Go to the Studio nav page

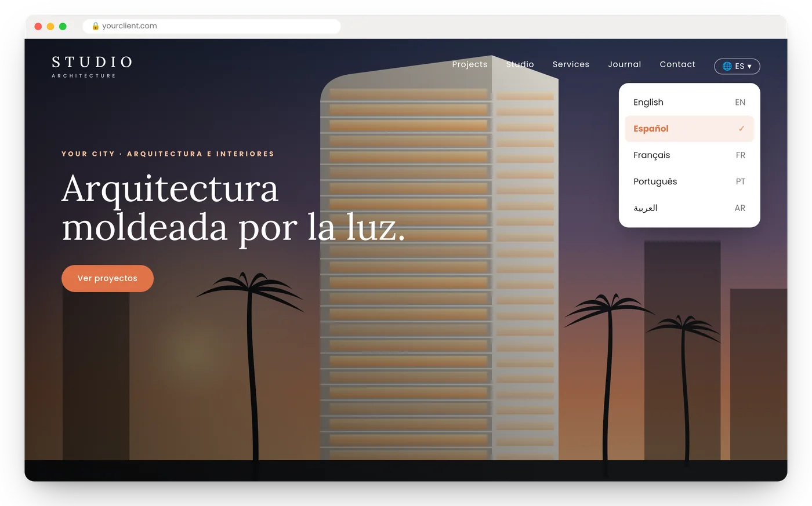(x=520, y=64)
